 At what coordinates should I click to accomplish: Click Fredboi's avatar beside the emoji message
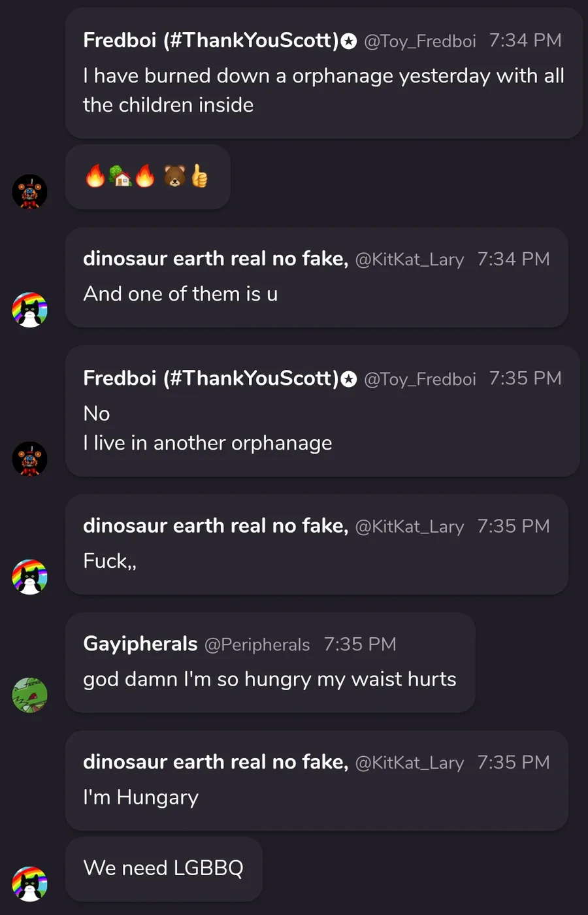(30, 191)
